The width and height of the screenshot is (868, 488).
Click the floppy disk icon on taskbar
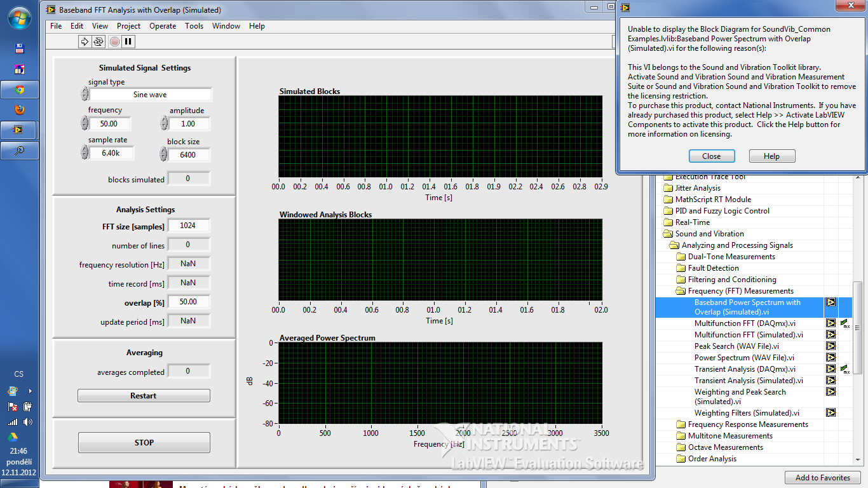coord(20,49)
